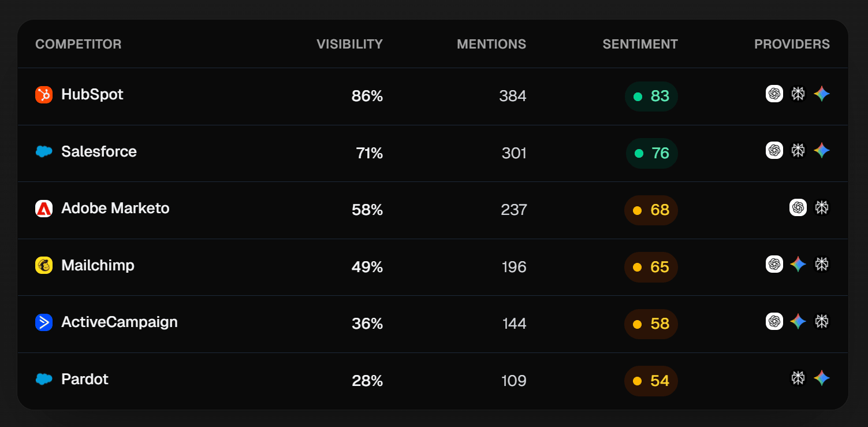The image size is (868, 427).
Task: Click the Perplexity provider icon in Adobe Marketo row
Action: click(822, 207)
